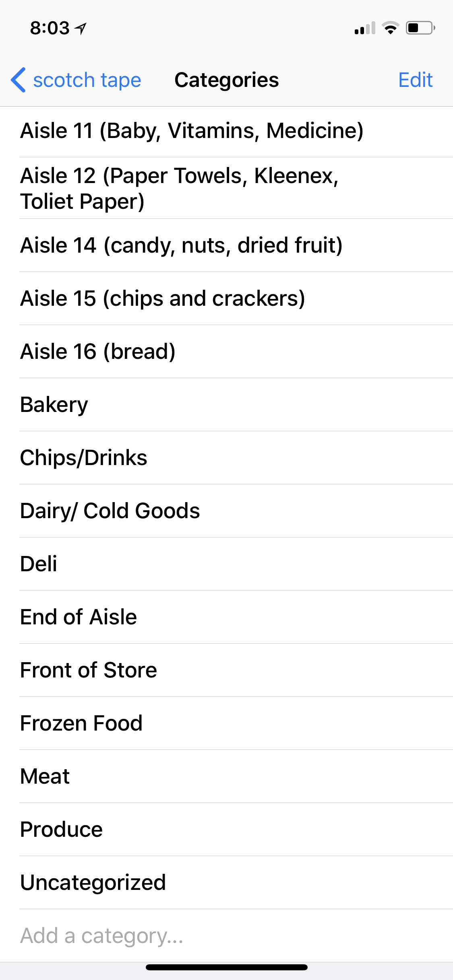Tap the back chevron arrow icon

(x=19, y=80)
